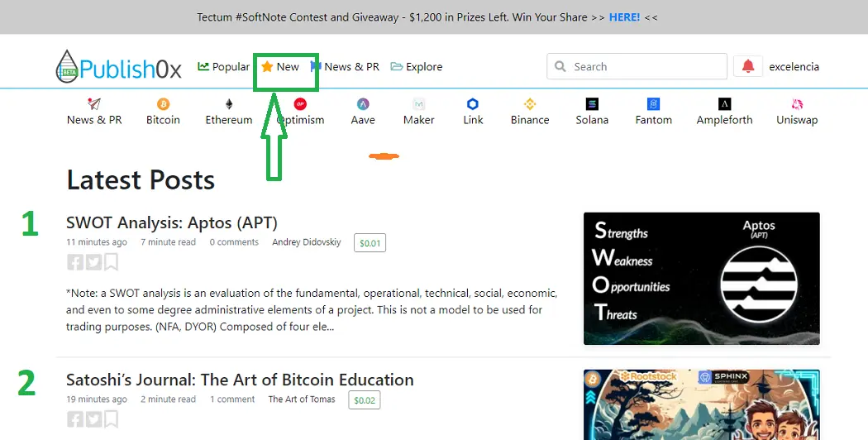
Task: Click "11 minutes ago" timestamp
Action: (97, 242)
